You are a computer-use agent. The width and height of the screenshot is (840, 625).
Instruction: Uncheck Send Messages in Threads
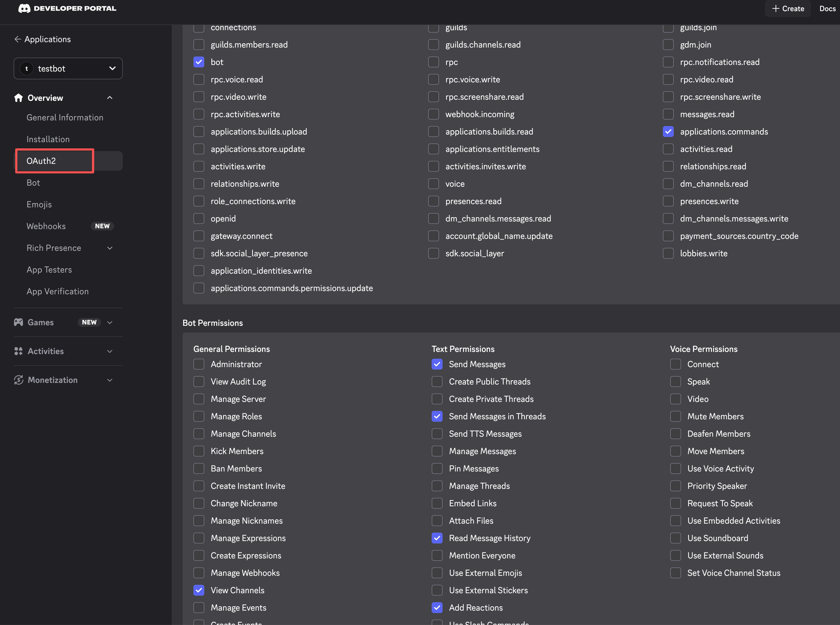(437, 417)
